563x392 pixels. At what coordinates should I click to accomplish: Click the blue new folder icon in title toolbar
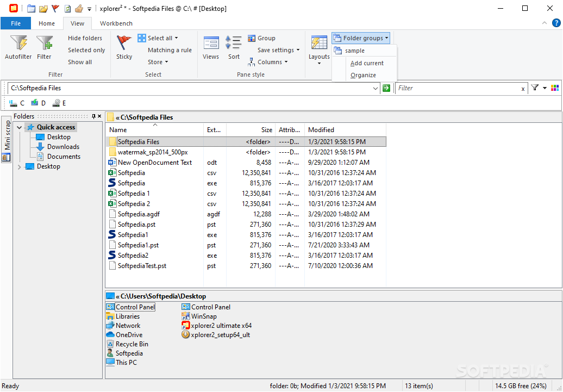click(x=31, y=8)
